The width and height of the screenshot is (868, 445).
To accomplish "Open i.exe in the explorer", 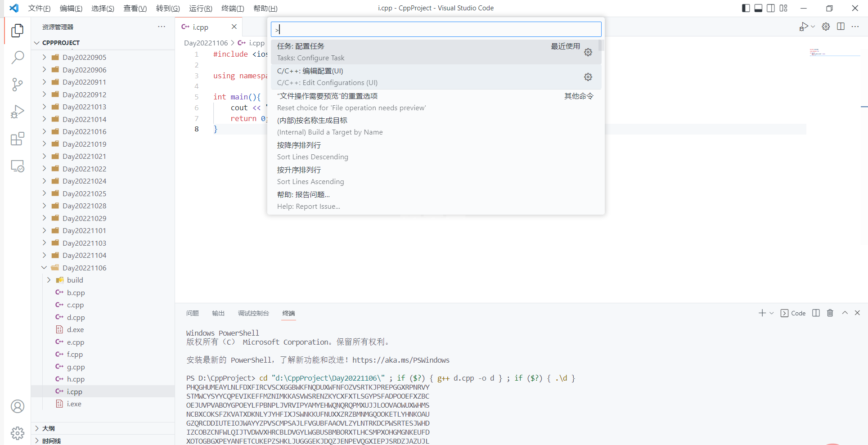I will (74, 404).
